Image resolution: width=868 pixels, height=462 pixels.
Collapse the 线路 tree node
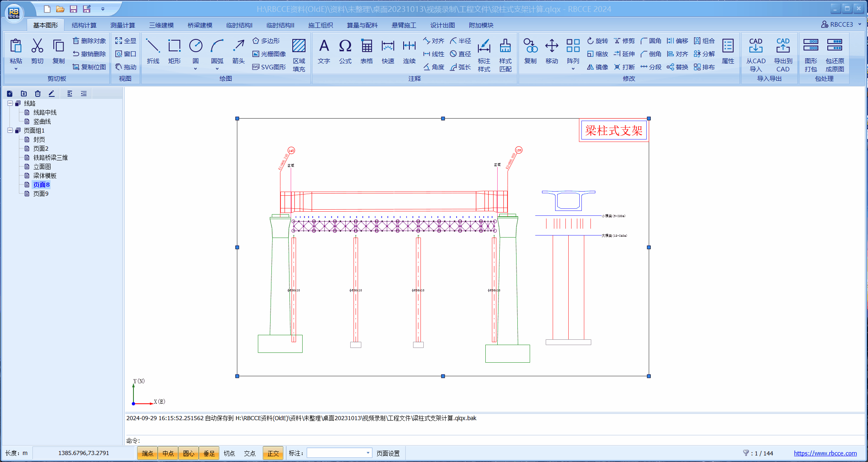pyautogui.click(x=10, y=103)
